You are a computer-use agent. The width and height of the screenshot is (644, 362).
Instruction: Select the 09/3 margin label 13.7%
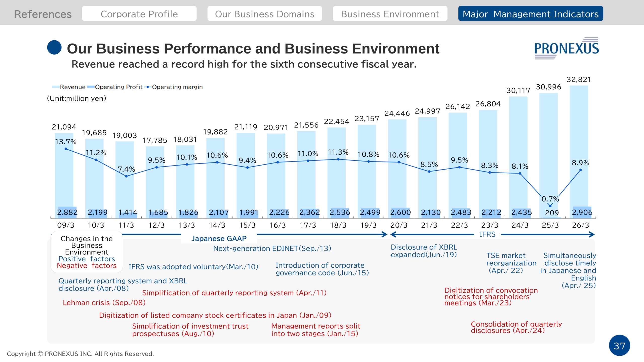(66, 142)
